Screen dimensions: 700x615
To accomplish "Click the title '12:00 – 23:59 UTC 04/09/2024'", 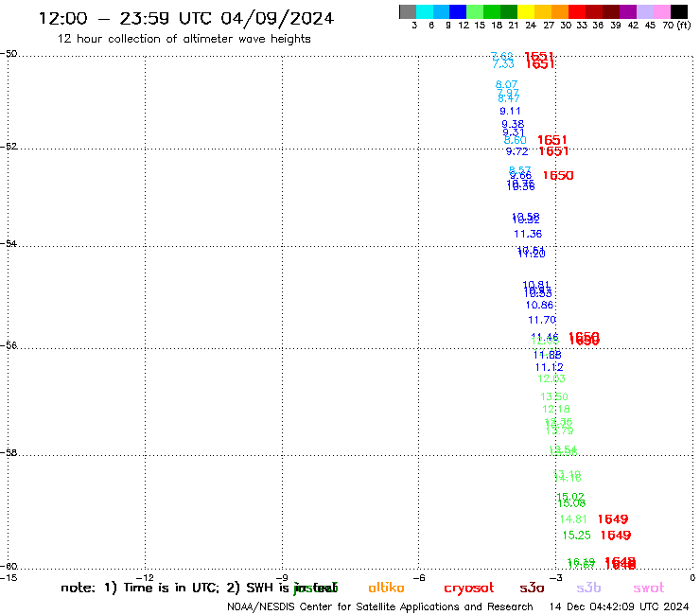I will tap(186, 18).
